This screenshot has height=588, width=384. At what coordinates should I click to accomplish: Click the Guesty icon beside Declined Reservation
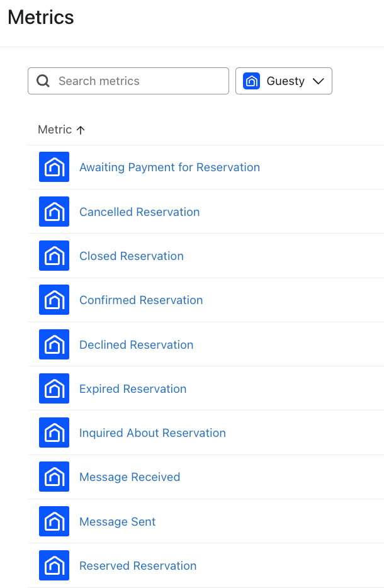tap(54, 345)
